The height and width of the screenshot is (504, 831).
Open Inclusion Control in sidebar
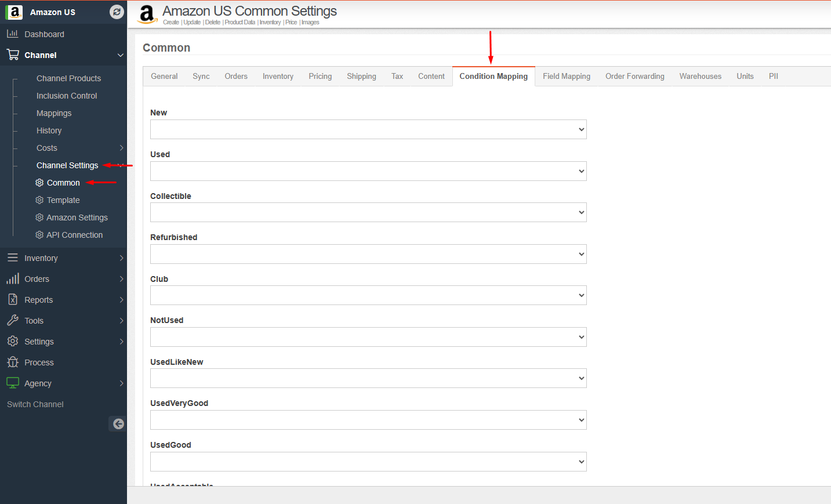67,96
